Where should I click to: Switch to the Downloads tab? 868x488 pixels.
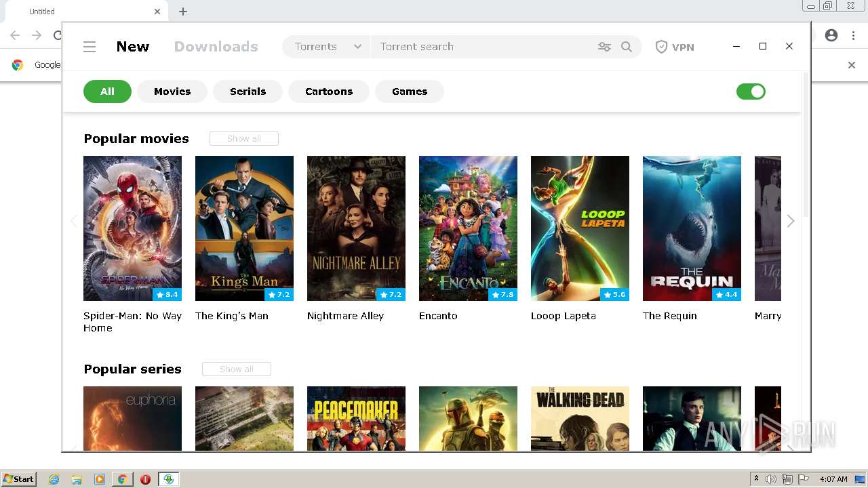click(216, 47)
